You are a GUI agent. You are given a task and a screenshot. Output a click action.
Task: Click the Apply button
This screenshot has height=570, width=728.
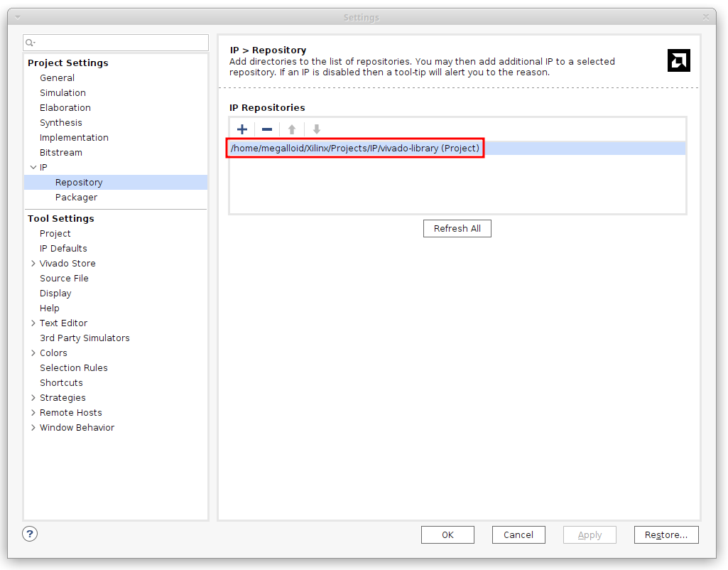590,534
